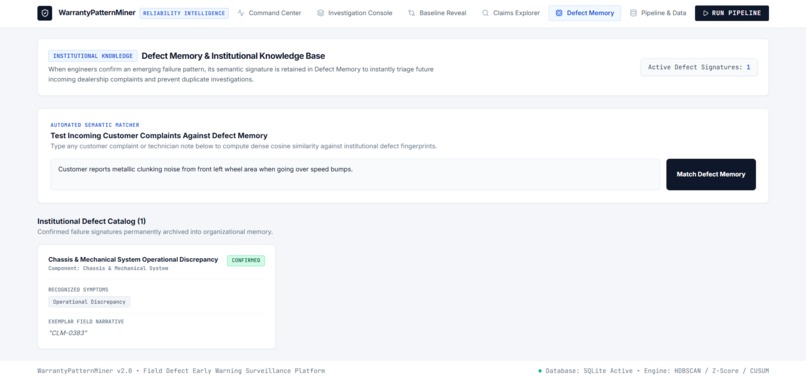Click the Operational Discrepancy symptom tag
Image resolution: width=806 pixels, height=378 pixels.
[89, 302]
